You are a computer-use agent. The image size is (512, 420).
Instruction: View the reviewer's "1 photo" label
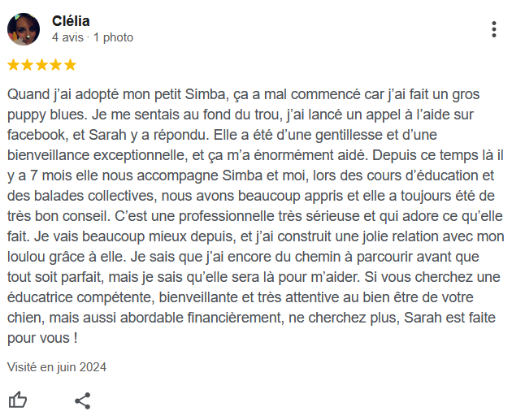click(x=113, y=37)
